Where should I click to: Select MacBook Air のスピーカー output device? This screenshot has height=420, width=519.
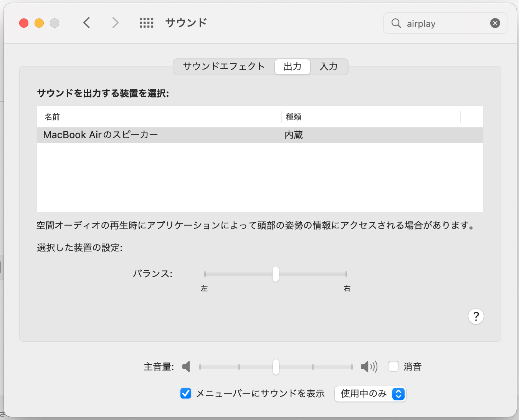click(x=101, y=135)
